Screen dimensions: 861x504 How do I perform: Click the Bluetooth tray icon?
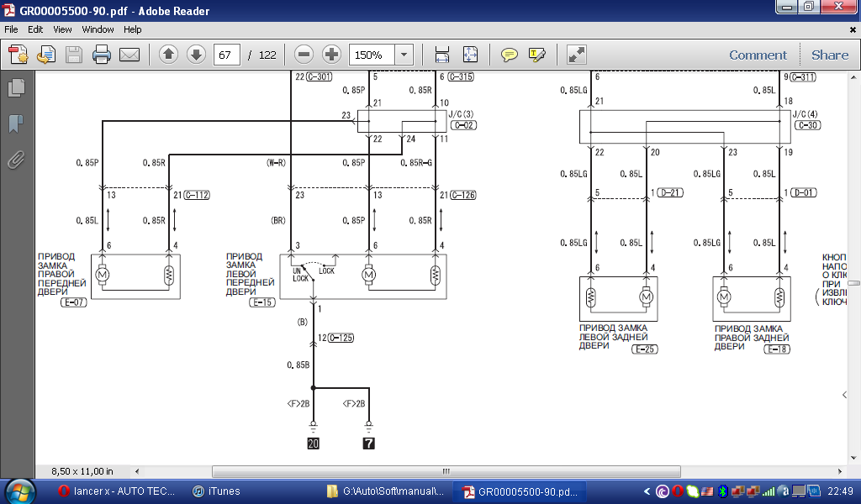tap(722, 491)
